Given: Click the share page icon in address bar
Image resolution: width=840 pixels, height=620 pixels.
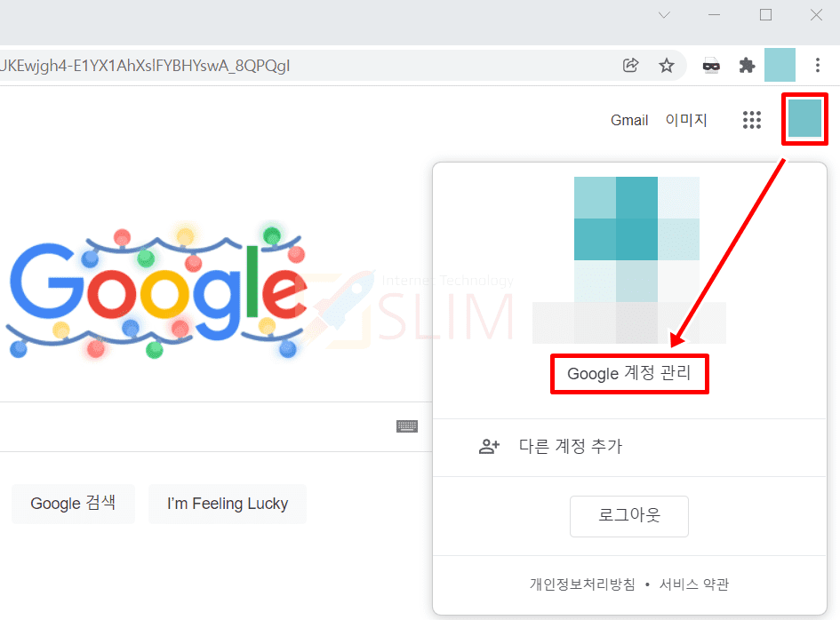Looking at the screenshot, I should pos(630,66).
